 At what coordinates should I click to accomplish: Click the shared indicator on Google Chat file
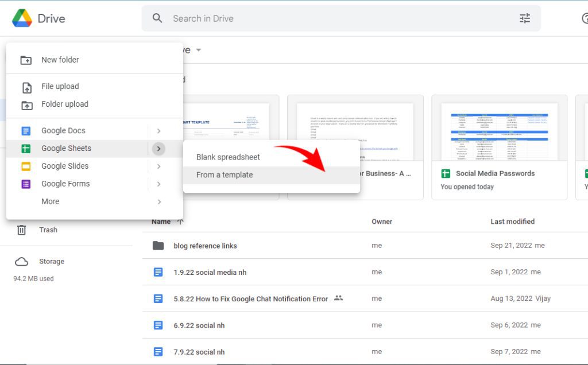[x=338, y=299]
